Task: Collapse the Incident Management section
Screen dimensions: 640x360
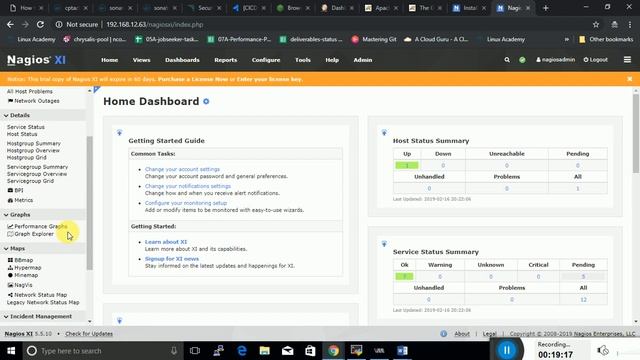Action: [38, 316]
